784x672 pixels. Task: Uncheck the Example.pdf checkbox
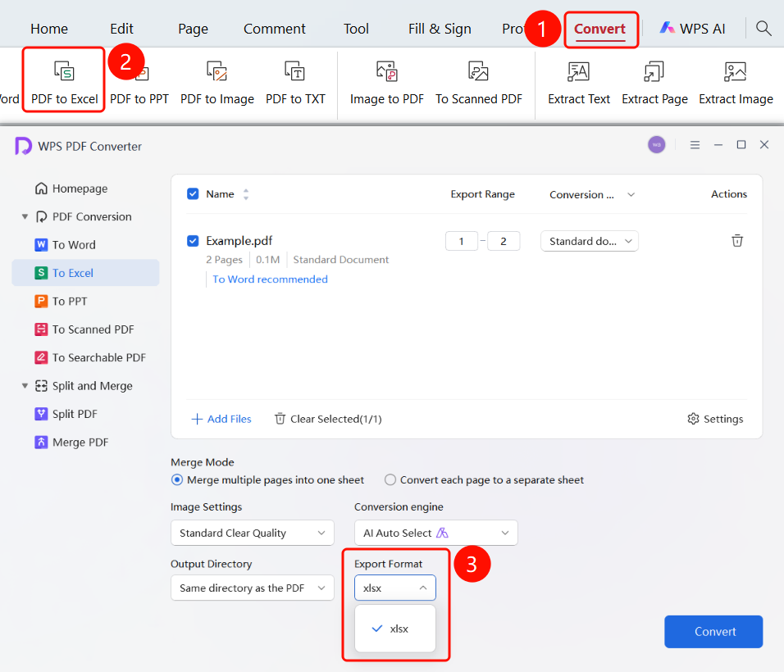193,241
